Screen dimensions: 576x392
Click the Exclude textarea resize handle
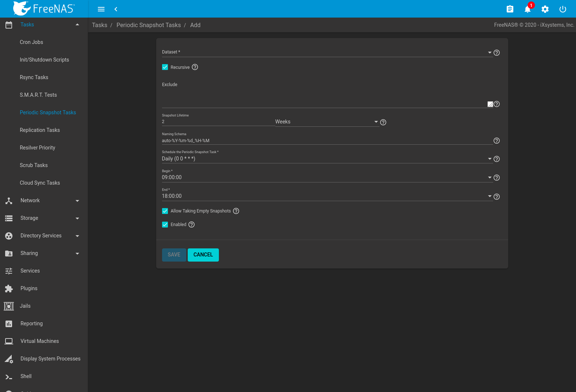click(x=490, y=104)
